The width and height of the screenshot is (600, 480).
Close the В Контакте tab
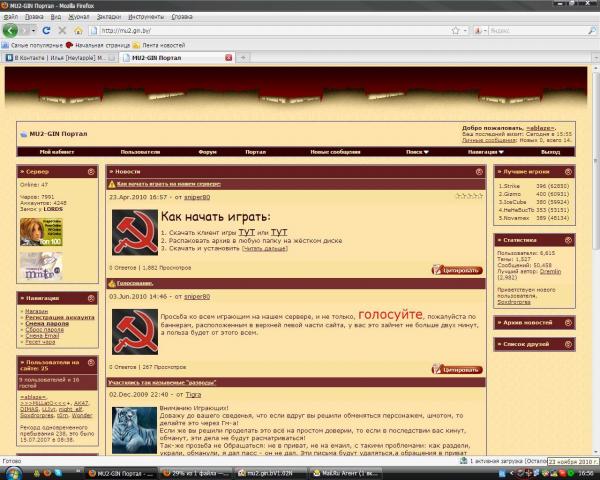(x=112, y=58)
